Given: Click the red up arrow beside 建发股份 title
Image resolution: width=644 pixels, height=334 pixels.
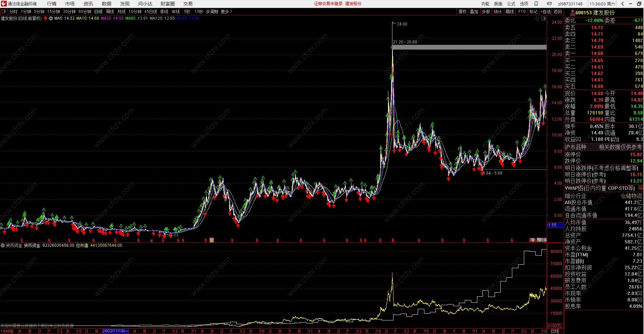Looking at the screenshot, I should click(x=45, y=18).
